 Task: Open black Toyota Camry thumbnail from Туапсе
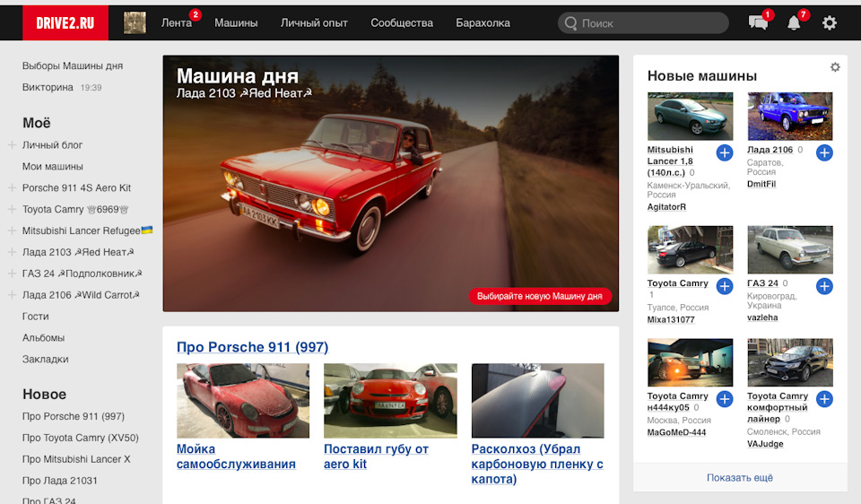pos(690,250)
